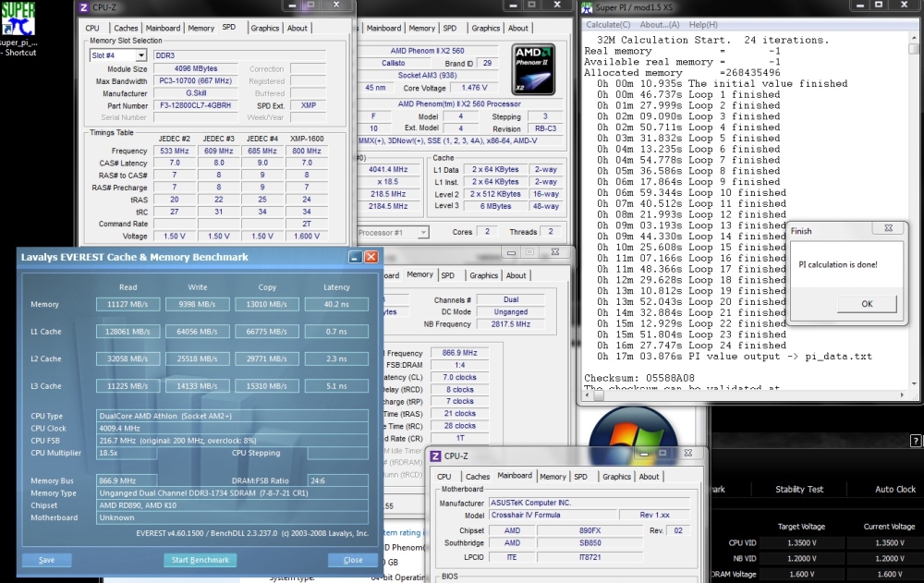Click the CPU-Z icon in the Memory Slot Selection window title
This screenshot has height=583, width=924.
coord(84,7)
